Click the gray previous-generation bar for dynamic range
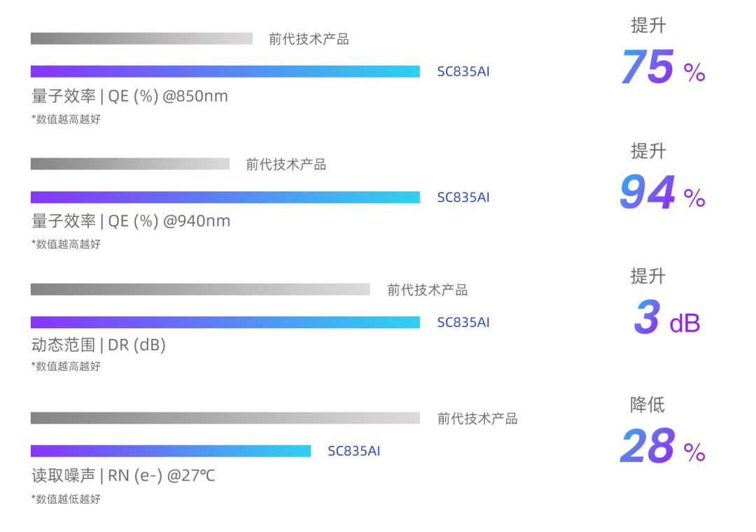This screenshot has width=756, height=532. [200, 289]
